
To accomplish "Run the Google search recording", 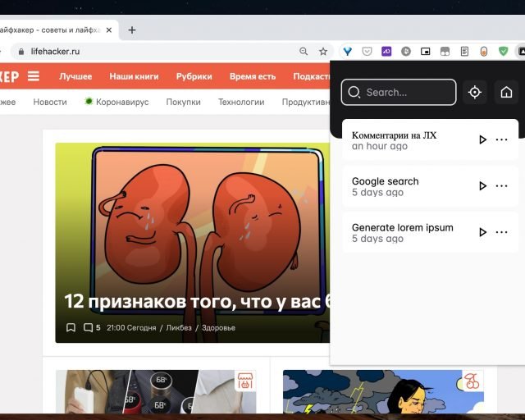I will coord(482,186).
